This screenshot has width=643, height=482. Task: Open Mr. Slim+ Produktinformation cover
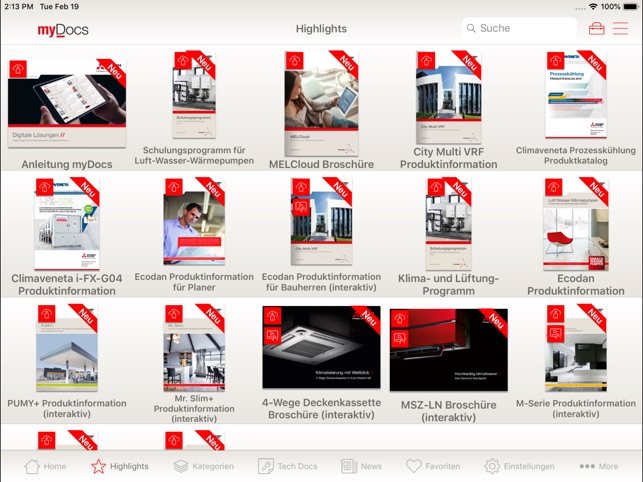click(x=194, y=348)
